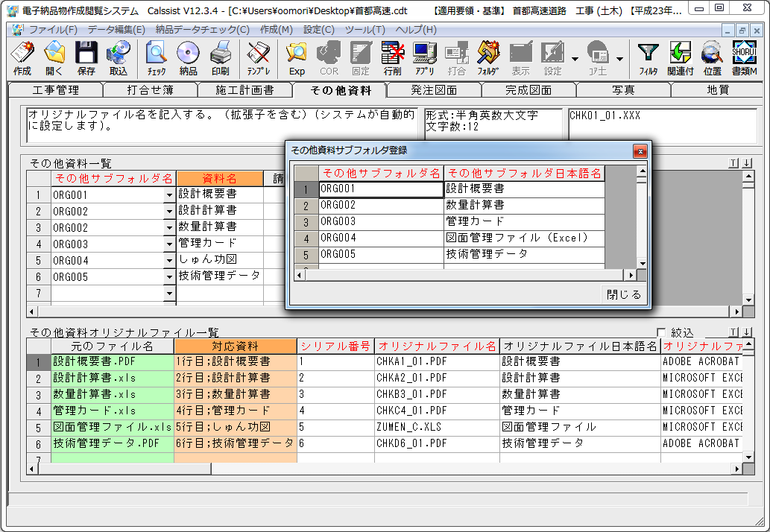Click the 納品 disc toolbar icon
The image size is (770, 532).
click(188, 58)
